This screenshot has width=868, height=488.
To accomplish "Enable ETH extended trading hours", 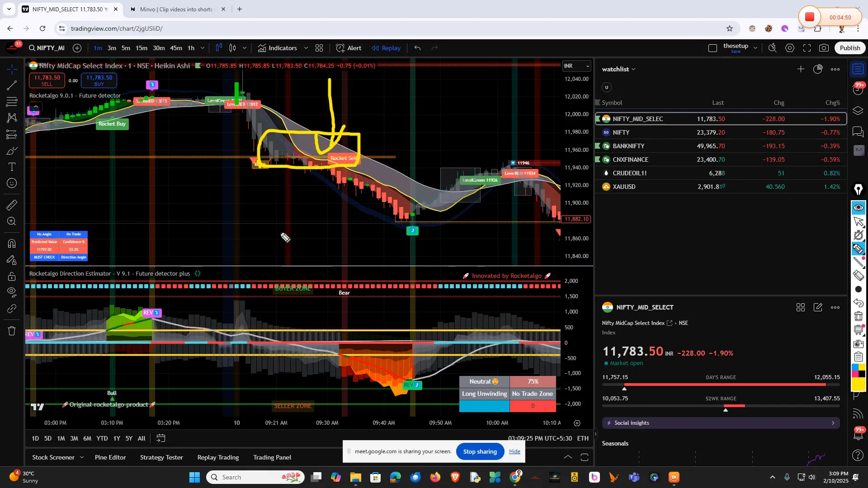I will [x=583, y=438].
